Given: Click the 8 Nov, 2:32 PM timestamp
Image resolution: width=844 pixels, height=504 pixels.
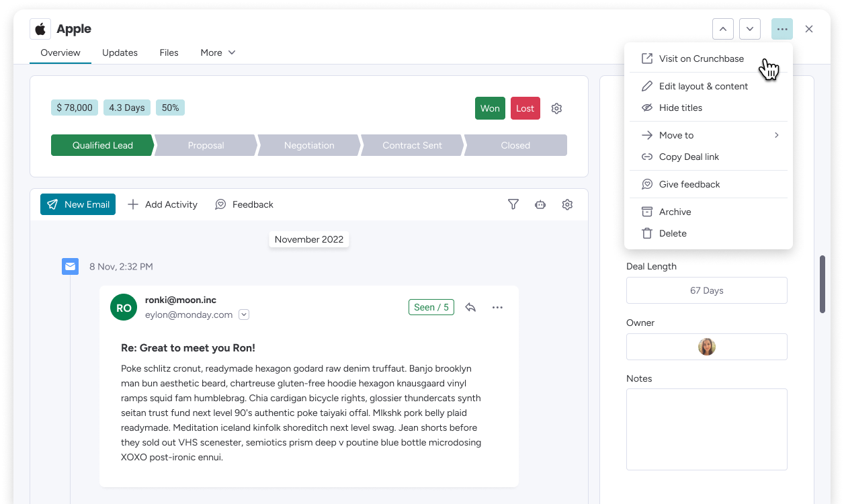Looking at the screenshot, I should coord(121,267).
